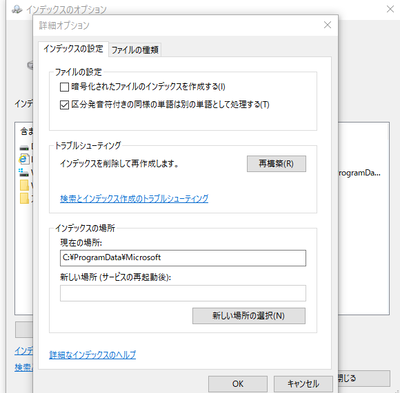Click the 再構築(R) button
This screenshot has height=393, width=400.
click(x=276, y=164)
